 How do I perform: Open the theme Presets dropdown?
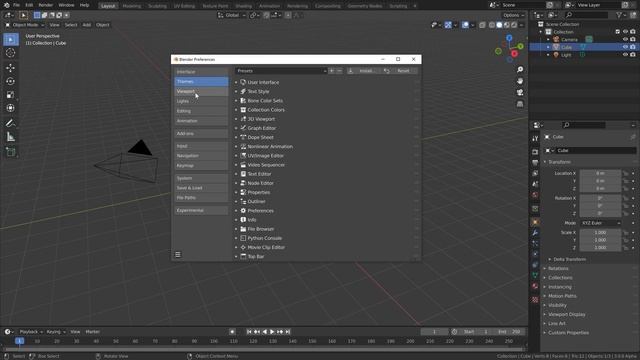281,71
